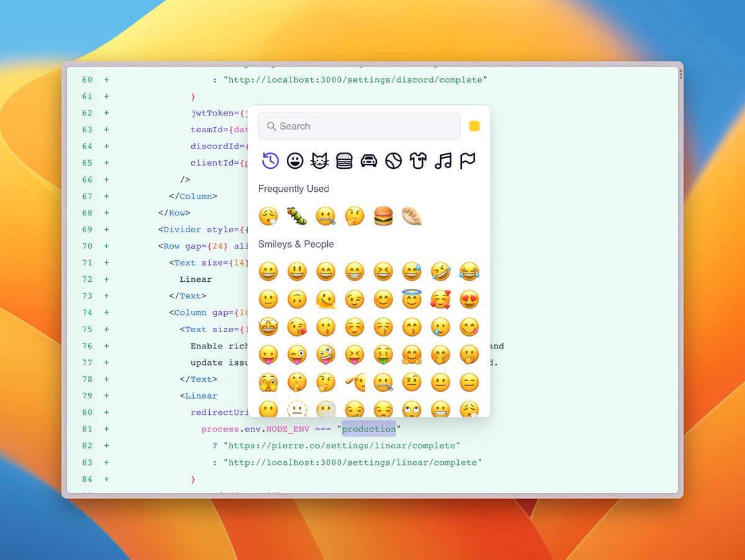Image resolution: width=745 pixels, height=560 pixels.
Task: Click the expressionless face emoji
Action: 469,382
